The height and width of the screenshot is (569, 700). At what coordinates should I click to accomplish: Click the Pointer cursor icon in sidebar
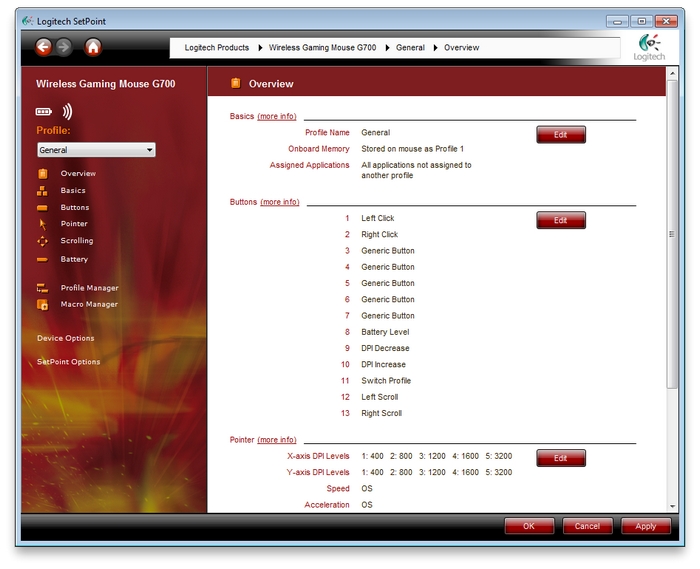[43, 224]
